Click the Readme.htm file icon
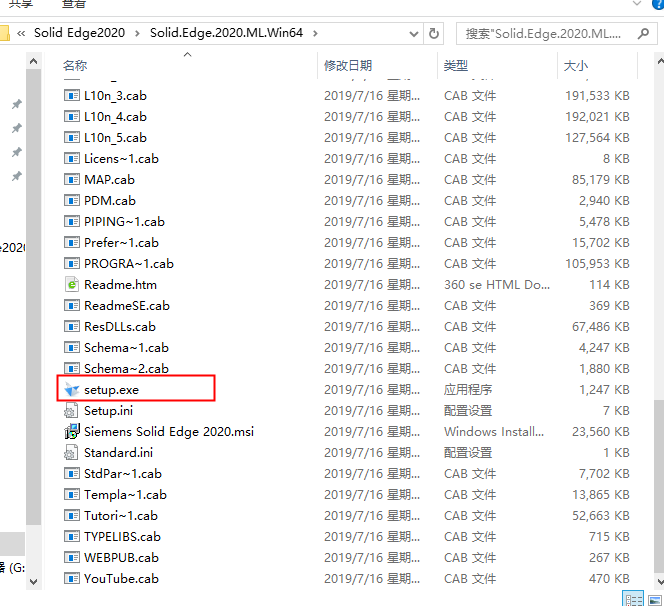 72,285
